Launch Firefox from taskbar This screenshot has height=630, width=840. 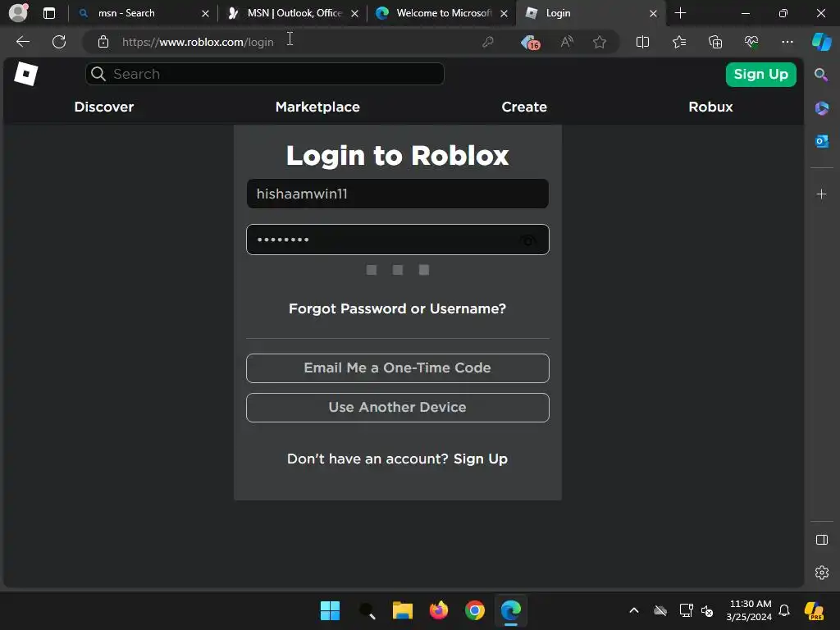[439, 610]
